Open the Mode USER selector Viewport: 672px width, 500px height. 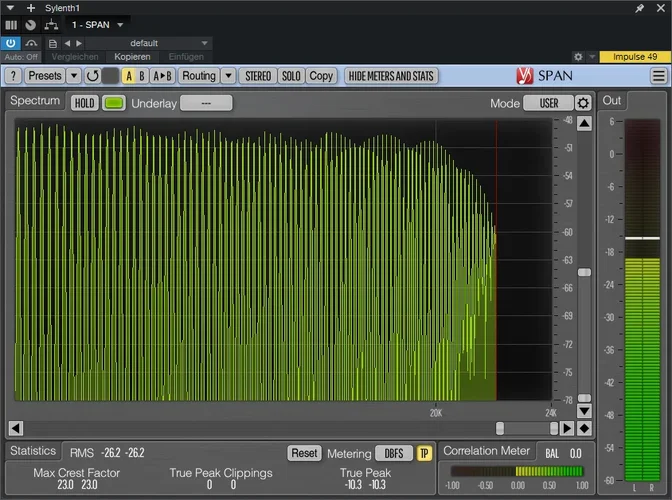click(x=549, y=103)
